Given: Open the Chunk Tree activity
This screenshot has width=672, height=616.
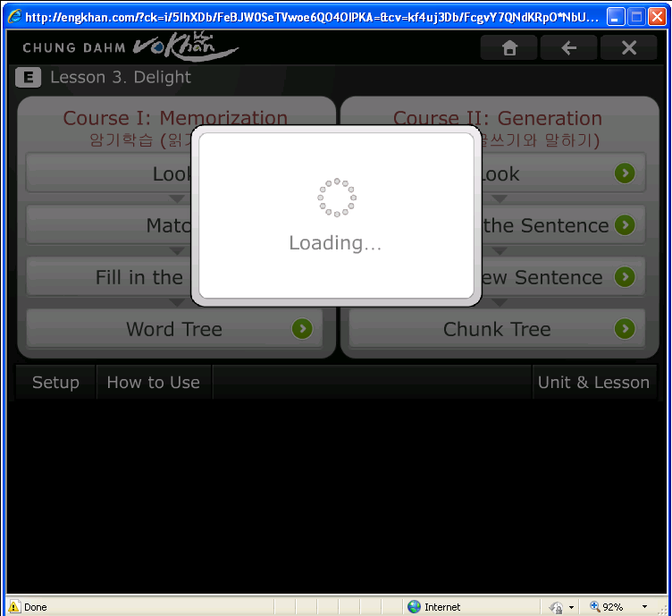Looking at the screenshot, I should point(497,329).
